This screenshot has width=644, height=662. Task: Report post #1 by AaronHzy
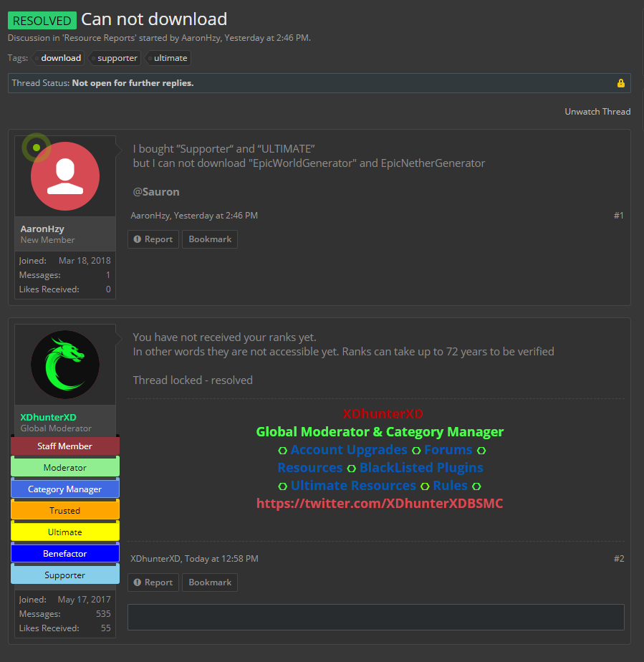point(153,239)
